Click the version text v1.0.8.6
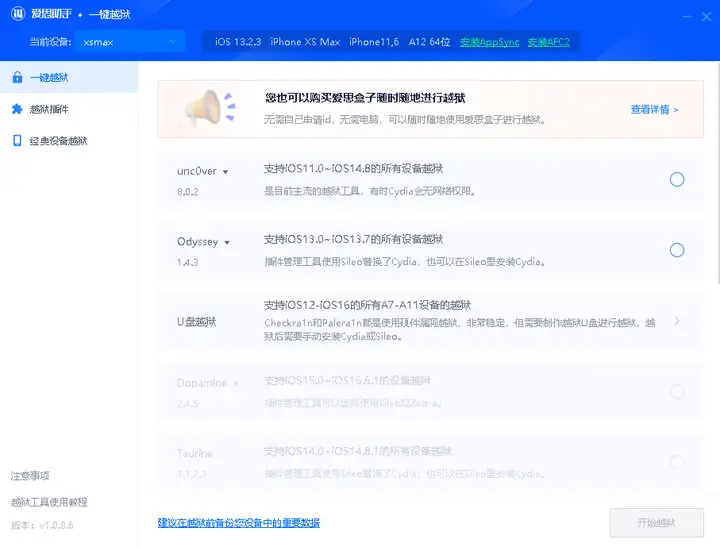The width and height of the screenshot is (720, 547). pyautogui.click(x=56, y=525)
